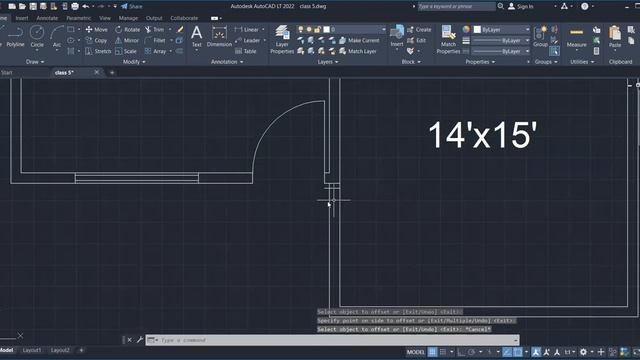This screenshot has height=360, width=640.
Task: Expand the Properties panel
Action: pos(480,62)
